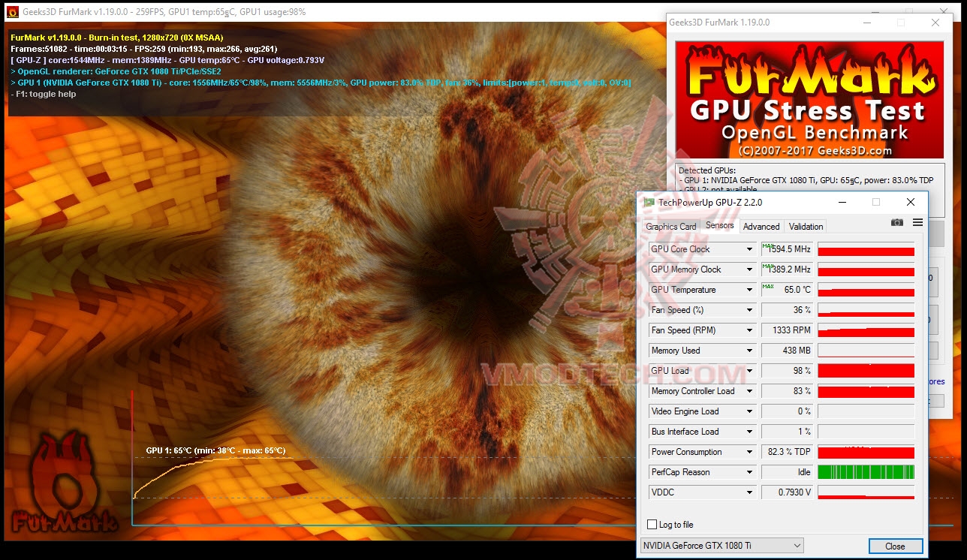Expand the Video Engine Load dropdown
967x560 pixels.
click(749, 411)
